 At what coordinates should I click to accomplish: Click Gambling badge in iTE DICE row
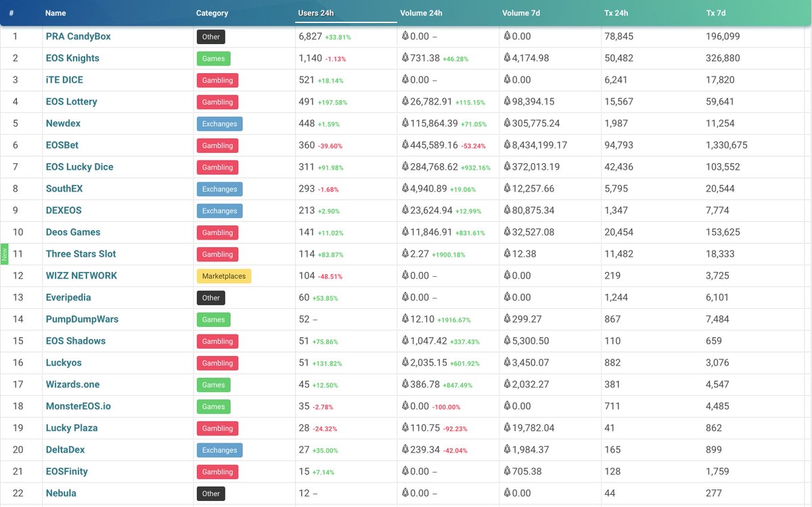(x=217, y=81)
